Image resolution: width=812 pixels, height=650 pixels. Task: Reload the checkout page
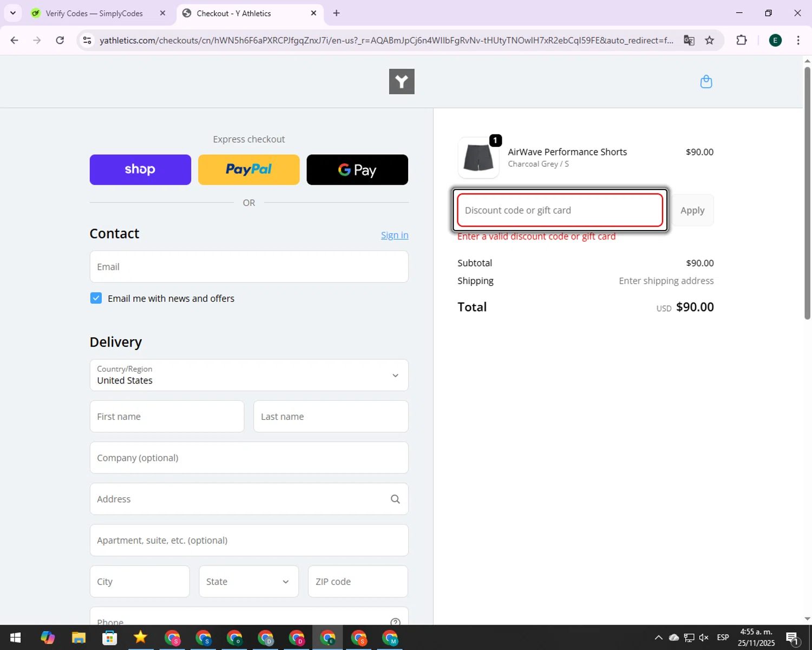point(60,41)
